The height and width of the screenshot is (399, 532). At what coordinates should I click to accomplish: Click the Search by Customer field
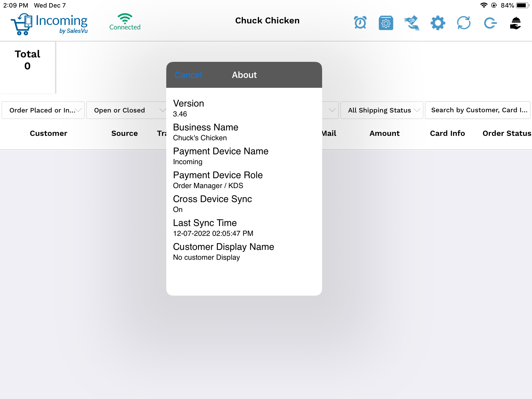479,110
